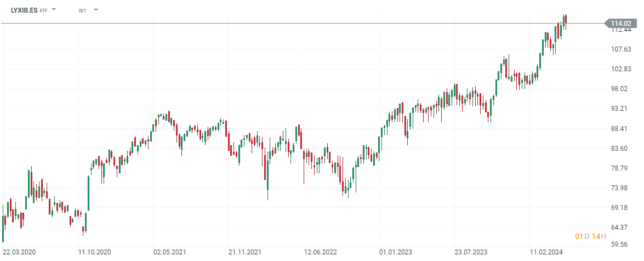Click the 22.03.2020 date label

click(x=19, y=252)
